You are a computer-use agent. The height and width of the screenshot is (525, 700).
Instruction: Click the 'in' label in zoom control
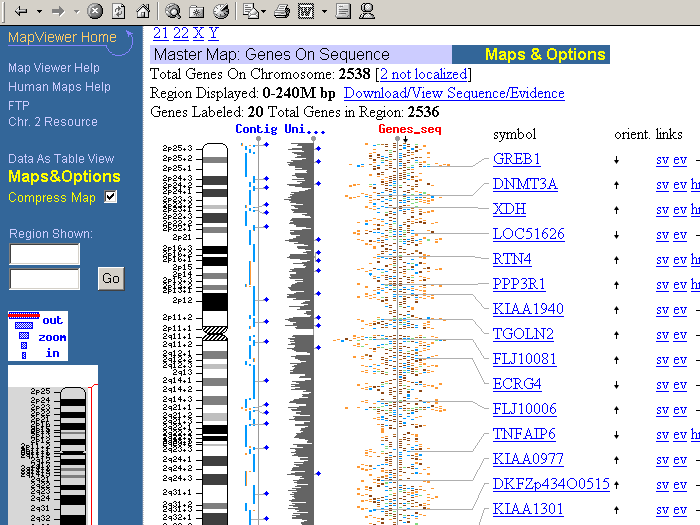click(52, 353)
